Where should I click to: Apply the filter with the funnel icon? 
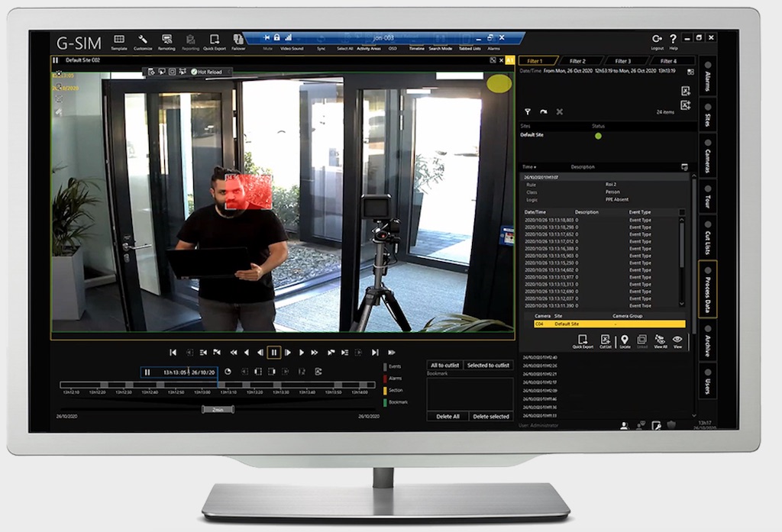[527, 111]
